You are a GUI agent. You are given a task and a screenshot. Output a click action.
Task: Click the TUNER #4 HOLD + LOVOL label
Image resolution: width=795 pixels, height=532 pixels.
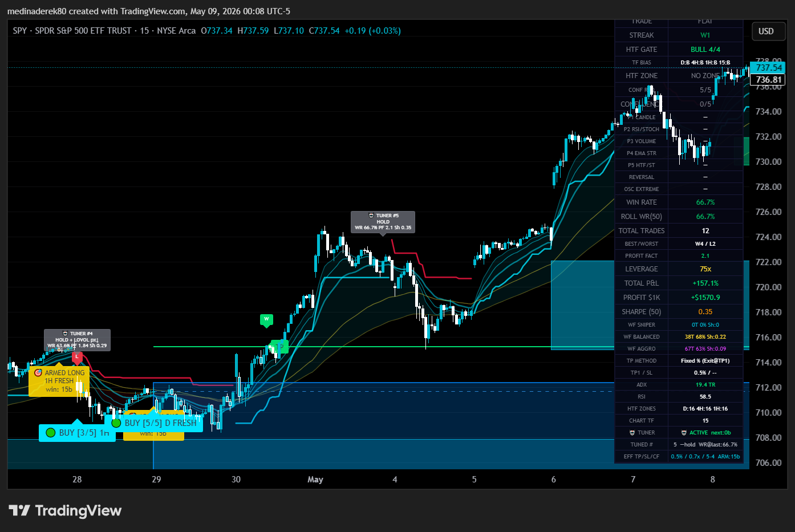[77, 340]
